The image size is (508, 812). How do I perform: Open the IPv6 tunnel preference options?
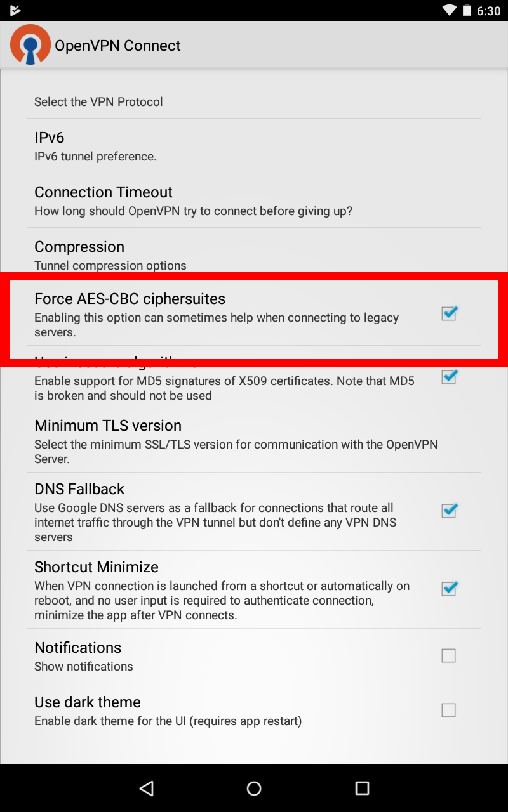[x=254, y=146]
